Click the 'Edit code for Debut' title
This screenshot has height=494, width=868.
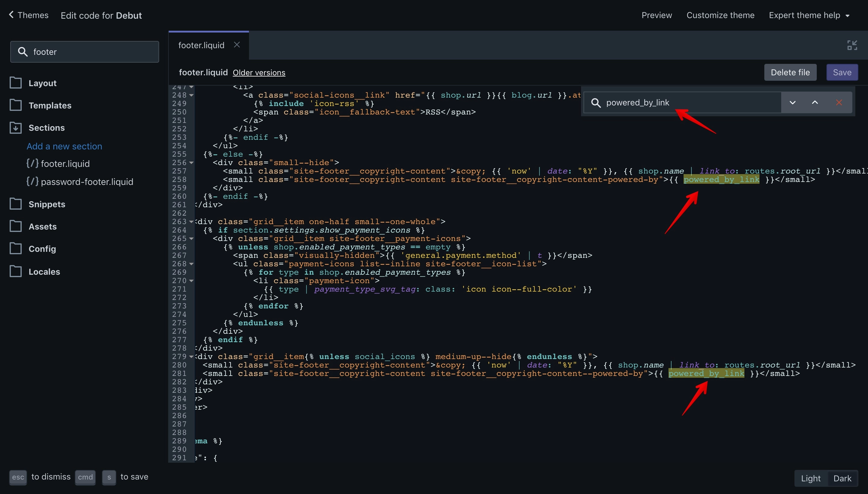[x=101, y=16]
